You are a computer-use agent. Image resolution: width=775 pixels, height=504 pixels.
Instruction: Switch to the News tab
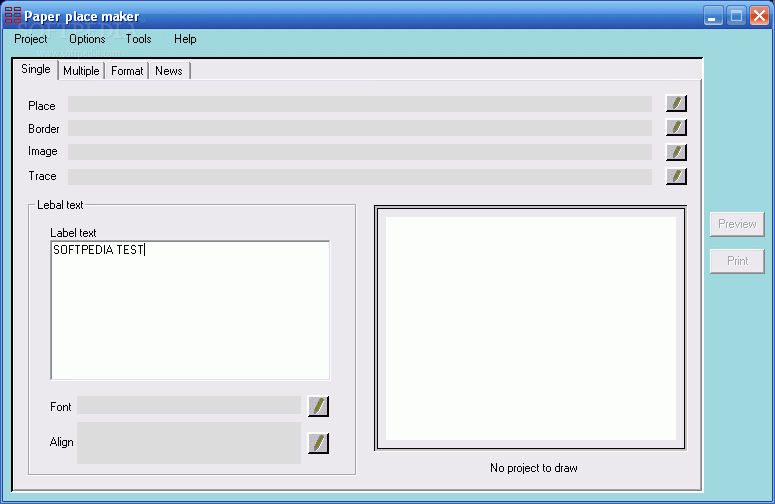(x=169, y=71)
